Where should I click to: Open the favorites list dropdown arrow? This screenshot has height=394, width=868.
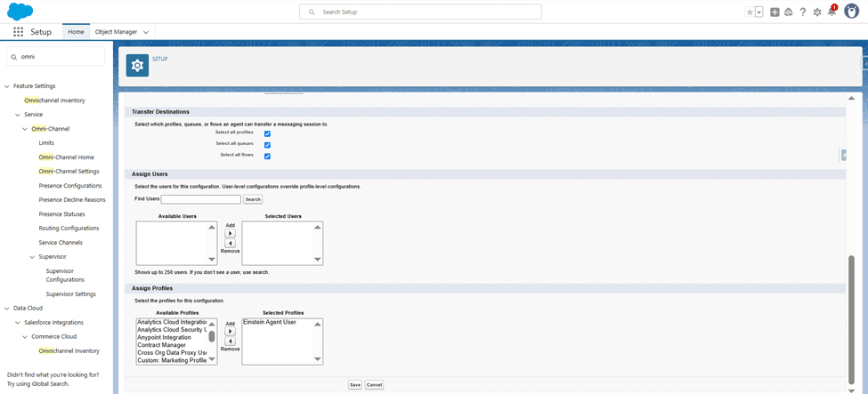tap(759, 12)
